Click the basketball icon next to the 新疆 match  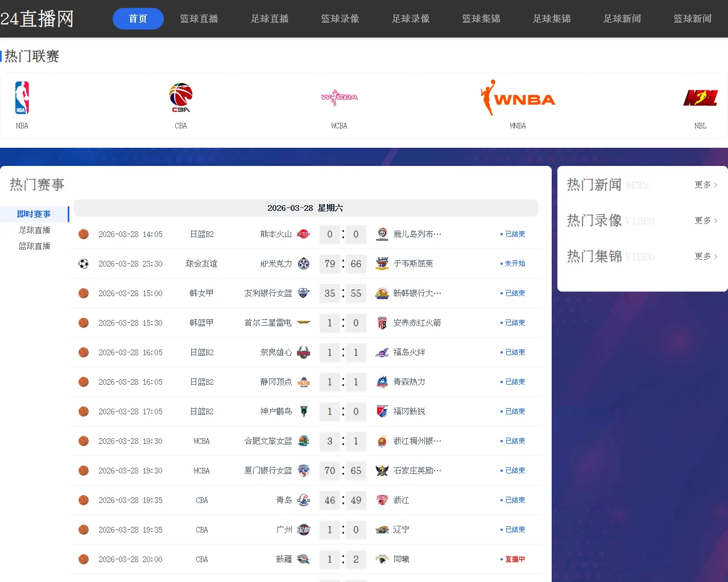click(83, 559)
